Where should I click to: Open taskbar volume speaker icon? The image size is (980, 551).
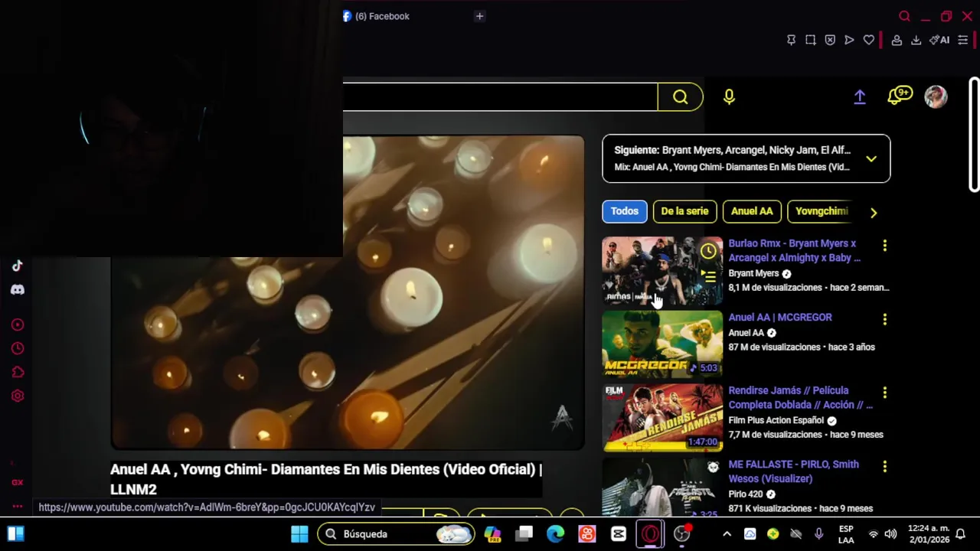point(890,534)
